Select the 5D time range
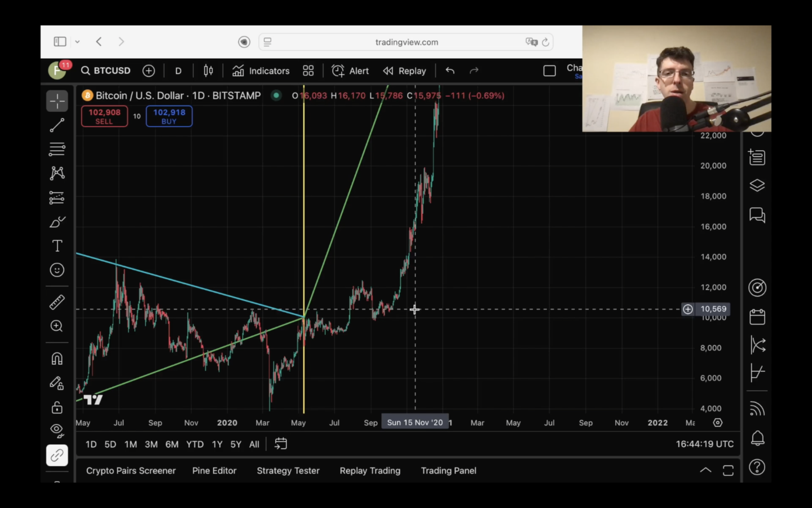Viewport: 812px width, 508px height. tap(111, 444)
